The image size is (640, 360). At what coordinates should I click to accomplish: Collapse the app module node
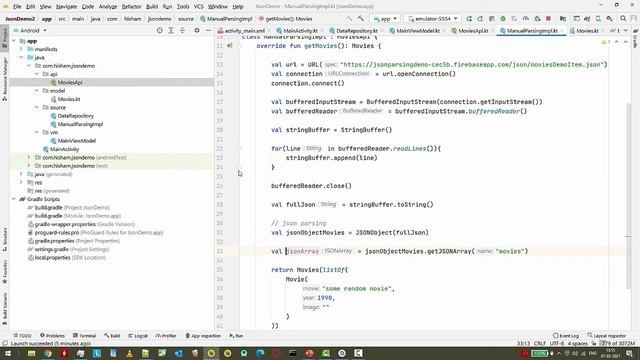click(14, 41)
